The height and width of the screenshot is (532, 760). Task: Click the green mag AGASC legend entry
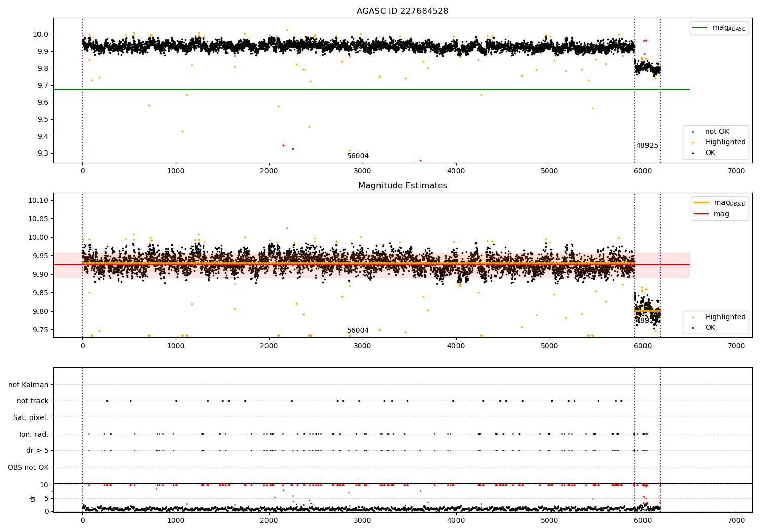click(719, 28)
